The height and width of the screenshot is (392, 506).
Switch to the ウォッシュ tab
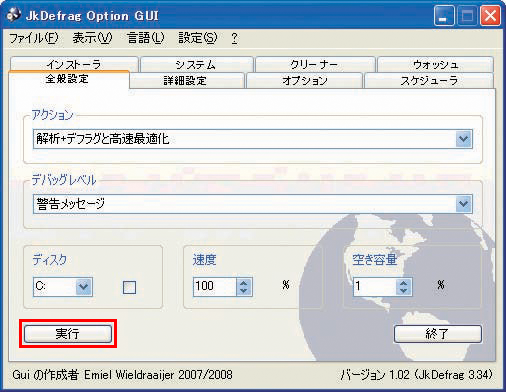point(435,64)
